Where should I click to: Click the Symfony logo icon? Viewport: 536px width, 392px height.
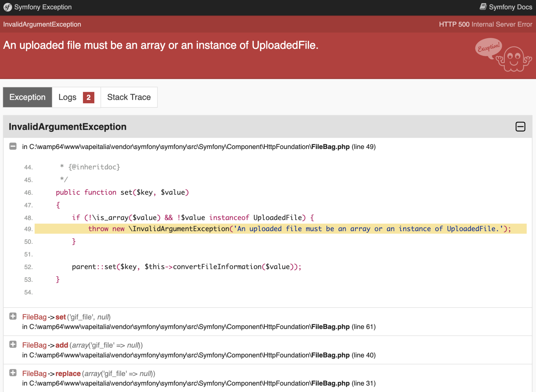pyautogui.click(x=8, y=7)
